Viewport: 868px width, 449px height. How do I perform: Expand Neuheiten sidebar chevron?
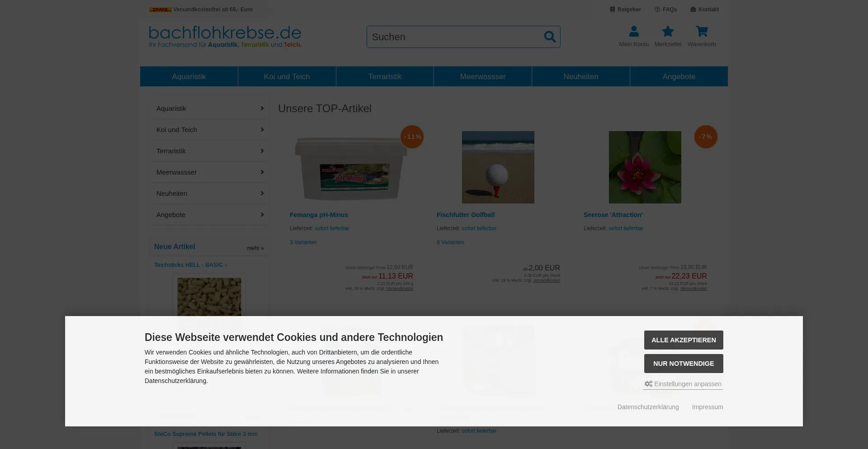pos(262,193)
